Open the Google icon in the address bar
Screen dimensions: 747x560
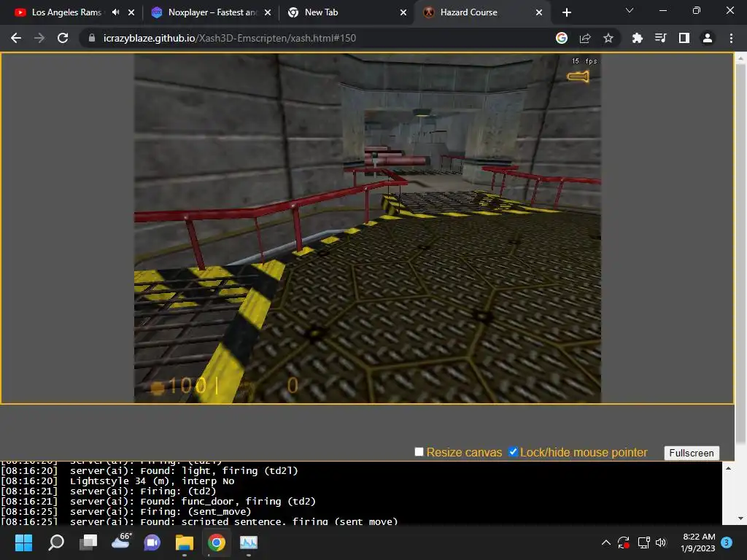562,38
